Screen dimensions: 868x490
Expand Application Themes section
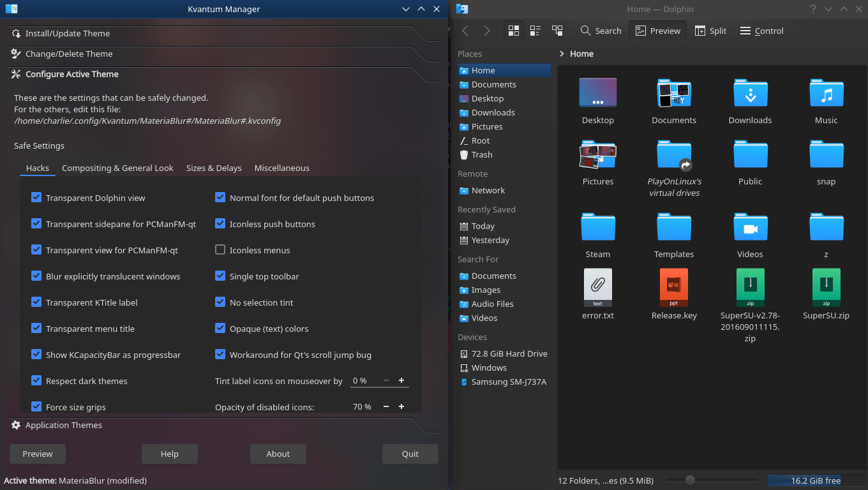[223, 425]
